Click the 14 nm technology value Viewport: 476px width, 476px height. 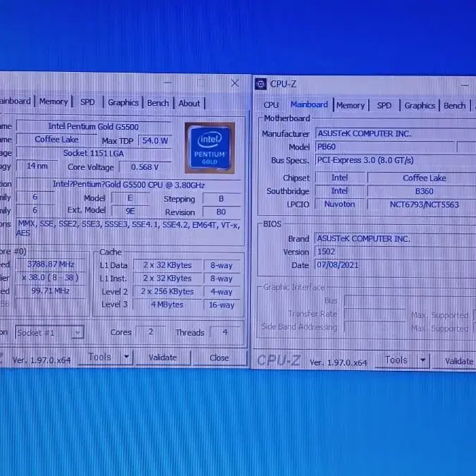37,166
